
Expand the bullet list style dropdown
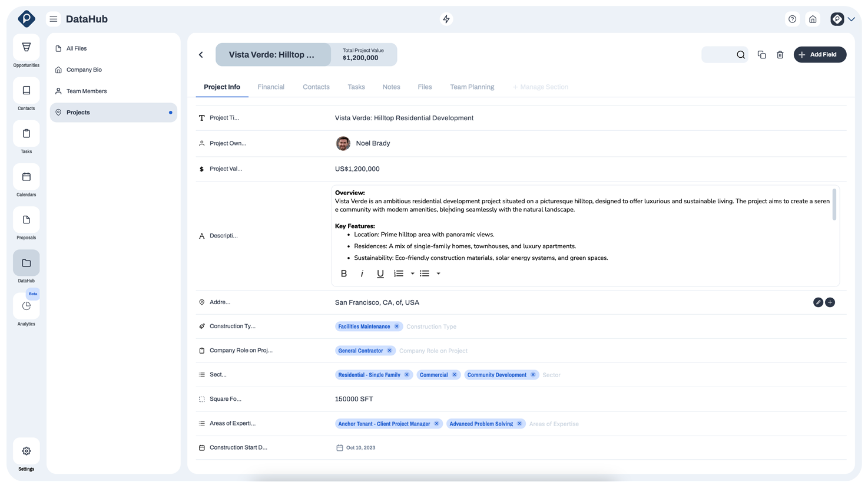point(438,273)
